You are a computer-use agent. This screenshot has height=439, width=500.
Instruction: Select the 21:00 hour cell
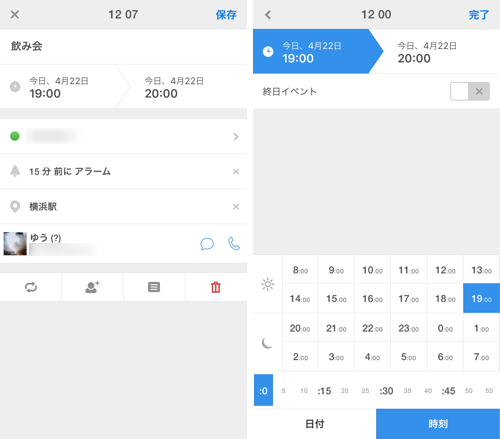tap(336, 328)
